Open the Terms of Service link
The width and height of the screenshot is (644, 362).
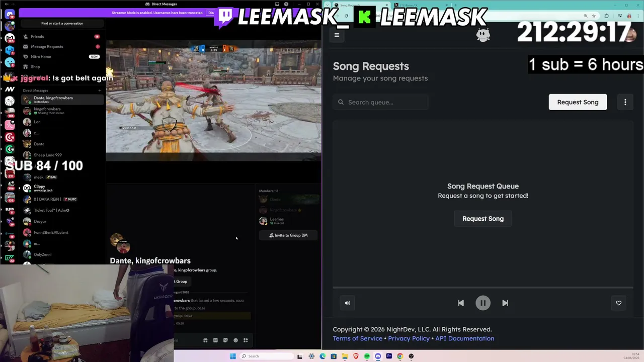click(x=357, y=338)
